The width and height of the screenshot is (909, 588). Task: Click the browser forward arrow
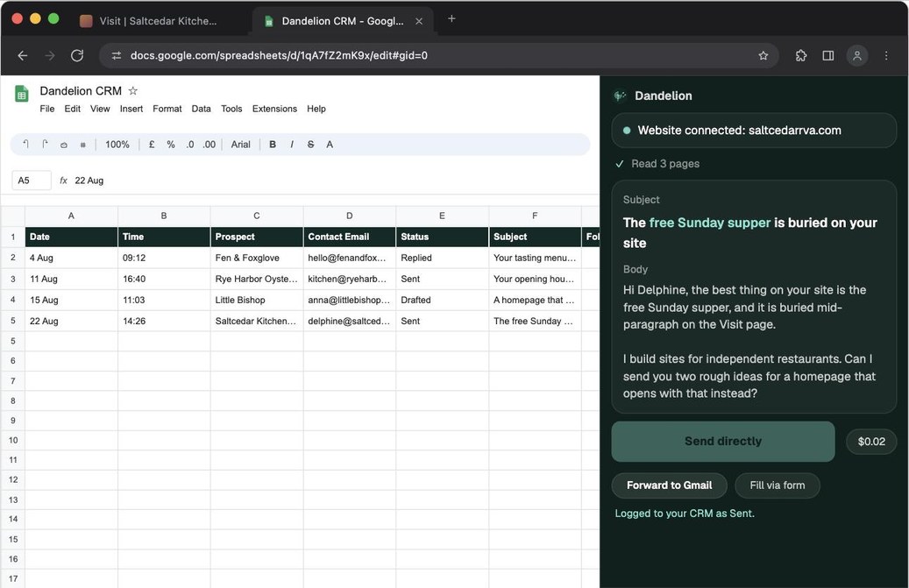click(x=50, y=55)
